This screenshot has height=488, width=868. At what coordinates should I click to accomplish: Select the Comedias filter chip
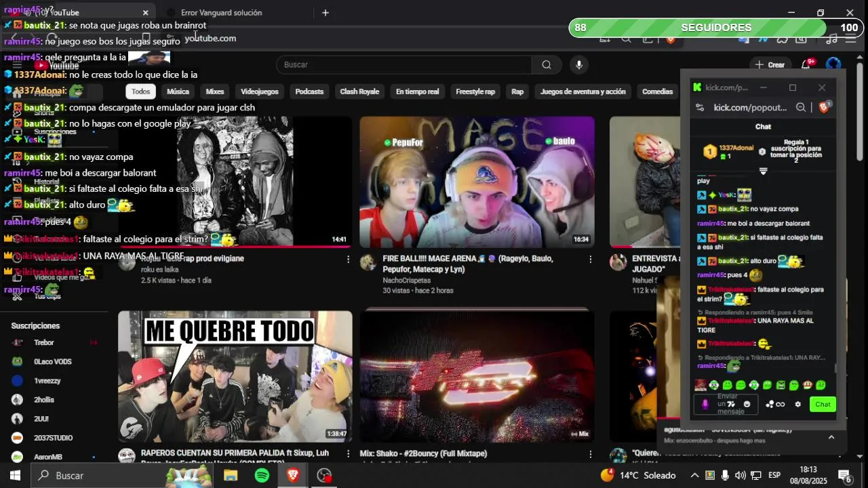tap(657, 91)
